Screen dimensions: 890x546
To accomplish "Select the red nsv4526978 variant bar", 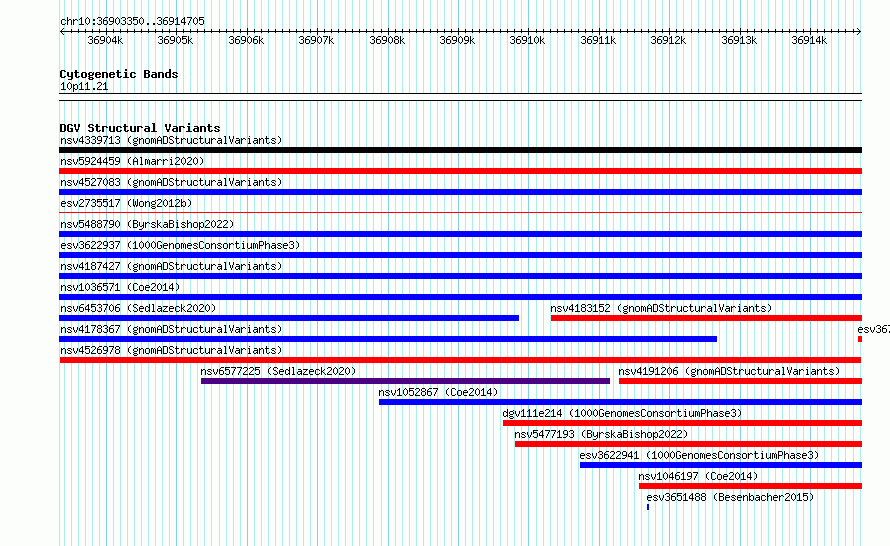I will pos(460,360).
